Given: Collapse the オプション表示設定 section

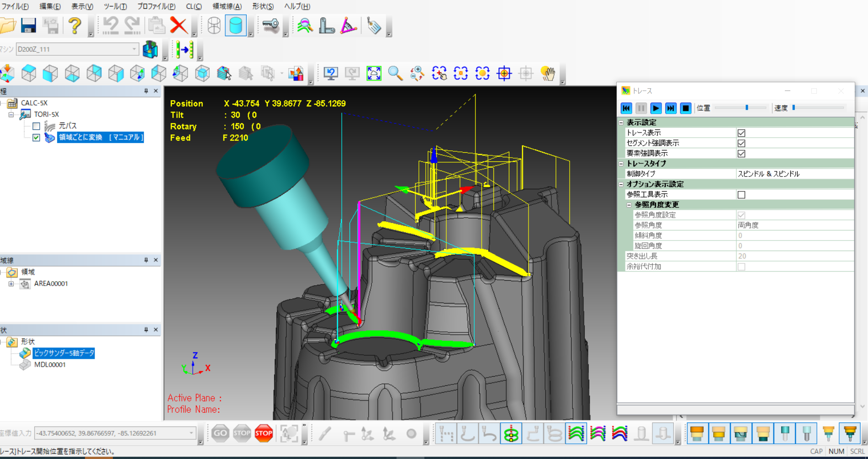Looking at the screenshot, I should click(621, 184).
